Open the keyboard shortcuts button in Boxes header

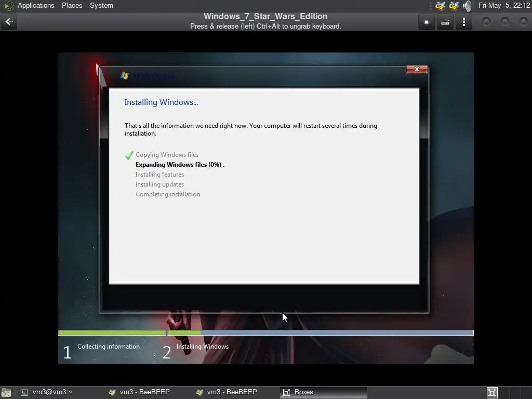click(x=445, y=22)
